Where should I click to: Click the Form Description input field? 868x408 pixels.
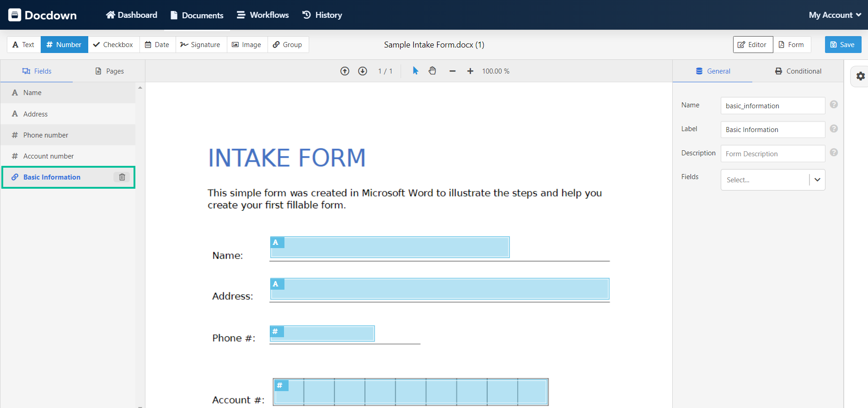772,154
